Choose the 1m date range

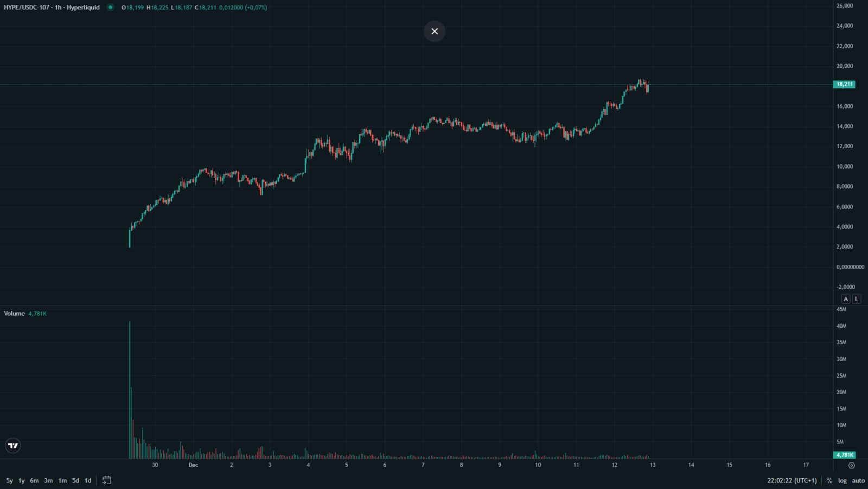click(x=62, y=480)
